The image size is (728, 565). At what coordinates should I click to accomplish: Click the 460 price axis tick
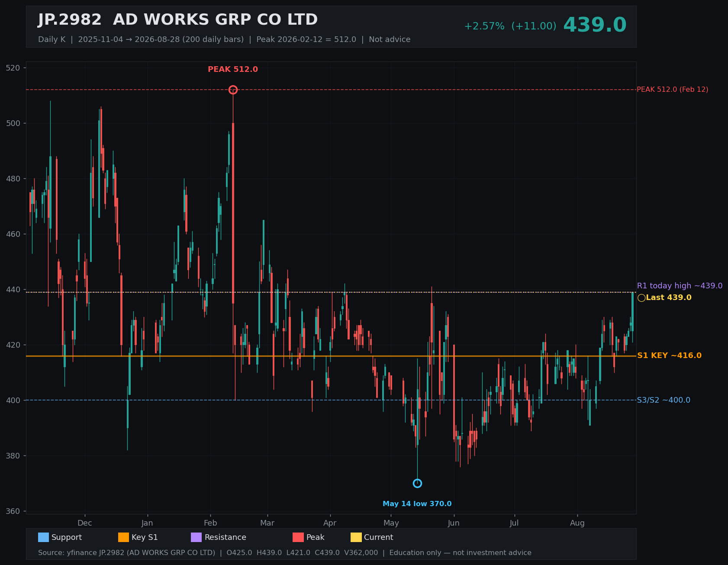13,234
